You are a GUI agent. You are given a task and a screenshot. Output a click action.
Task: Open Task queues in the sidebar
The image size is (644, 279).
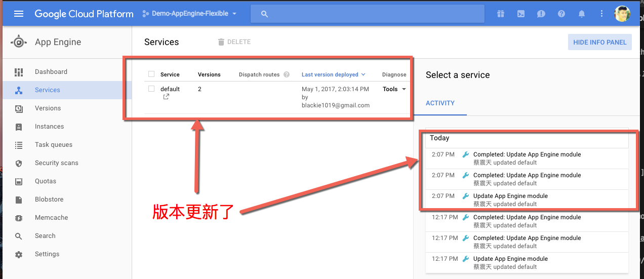tap(53, 145)
